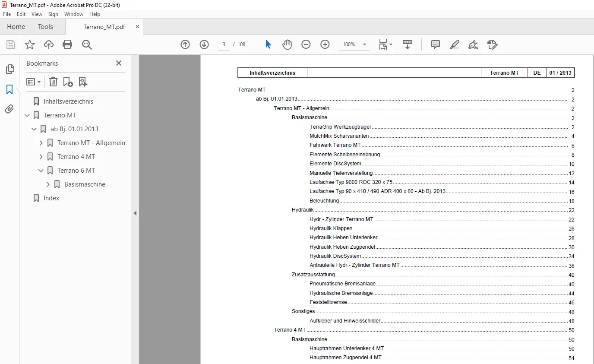Image resolution: width=594 pixels, height=364 pixels.
Task: Collapse the Terrano MT bookmark
Action: 28,115
